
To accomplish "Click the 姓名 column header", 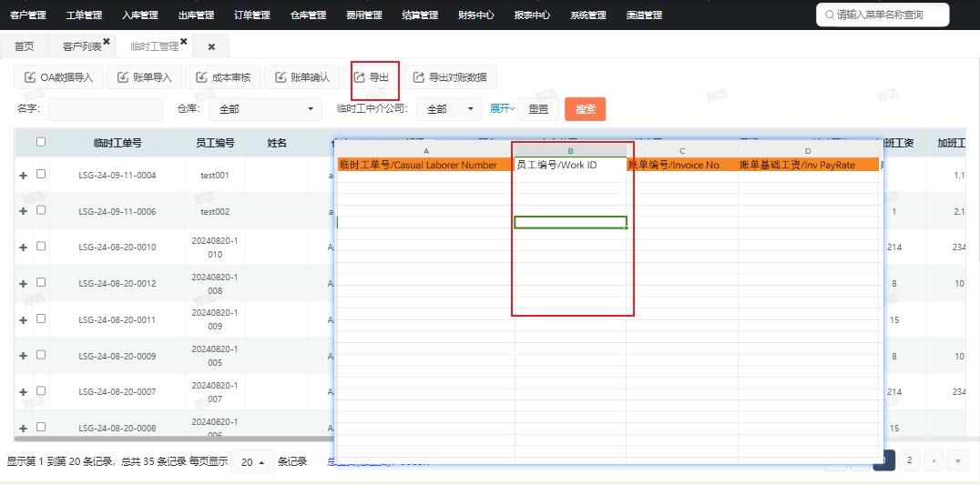I will [x=277, y=143].
